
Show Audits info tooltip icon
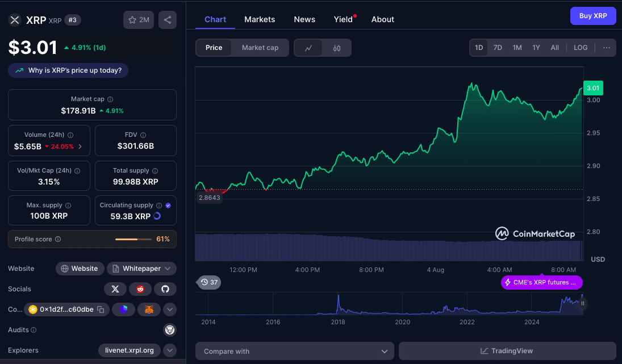point(34,330)
